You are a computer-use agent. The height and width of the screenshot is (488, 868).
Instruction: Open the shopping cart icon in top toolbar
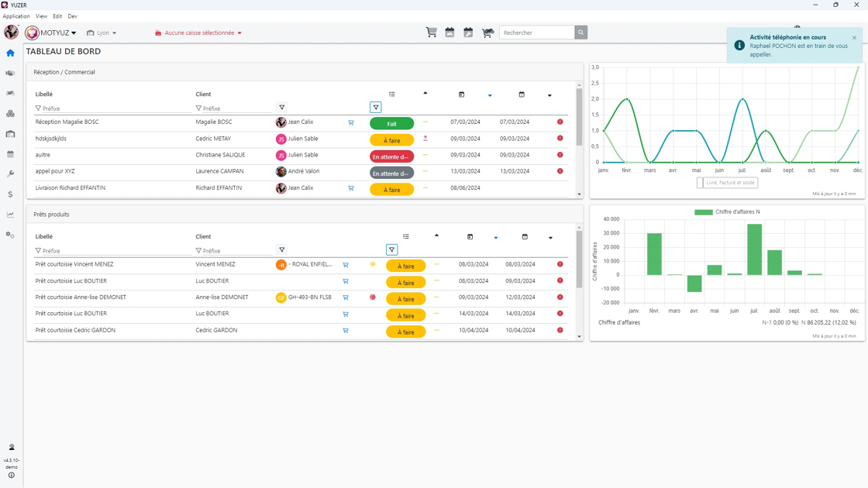[431, 33]
